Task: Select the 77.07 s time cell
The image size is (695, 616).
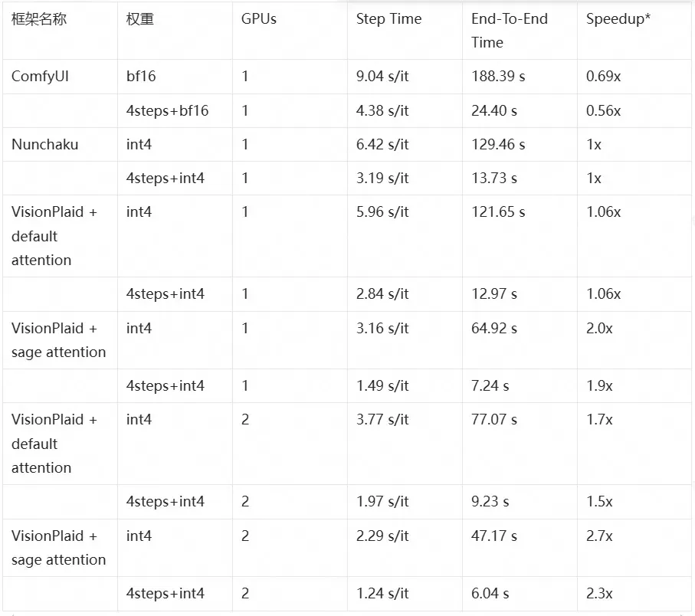Action: pyautogui.click(x=494, y=419)
